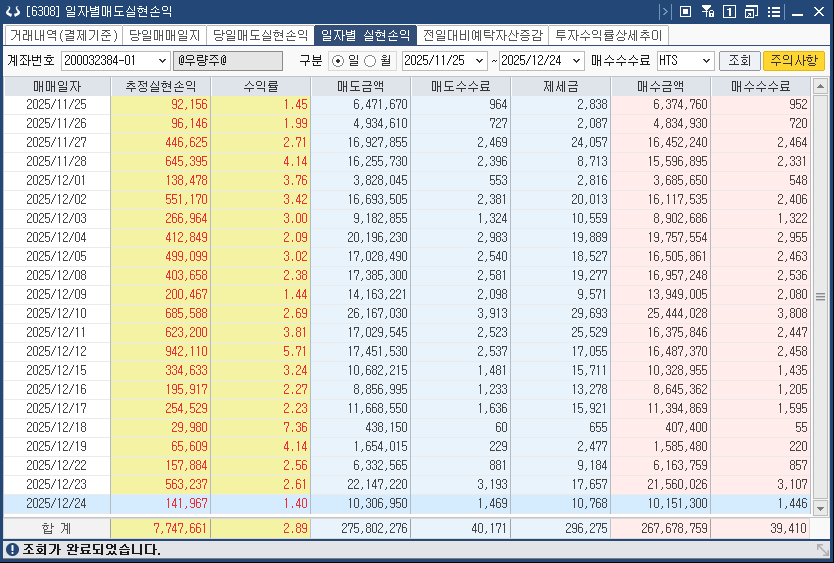
Task: Open the 전일대비예탁자산증감 tab
Action: (482, 35)
